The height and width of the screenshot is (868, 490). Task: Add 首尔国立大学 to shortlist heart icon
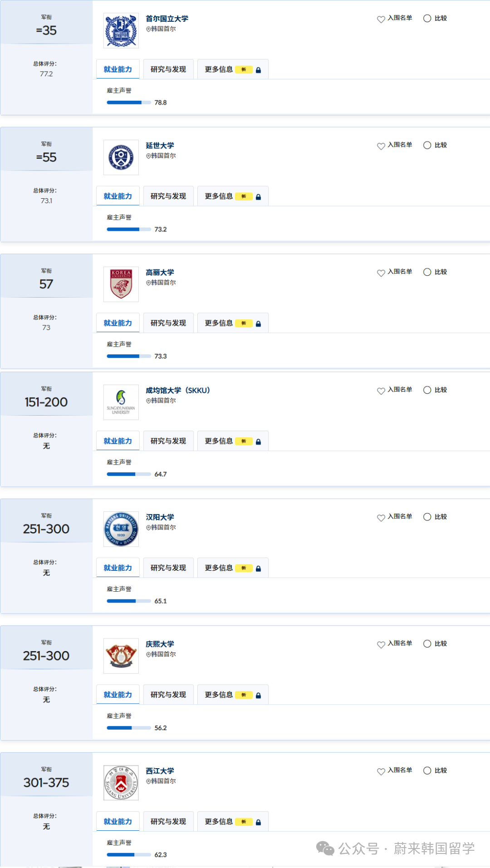pos(381,19)
